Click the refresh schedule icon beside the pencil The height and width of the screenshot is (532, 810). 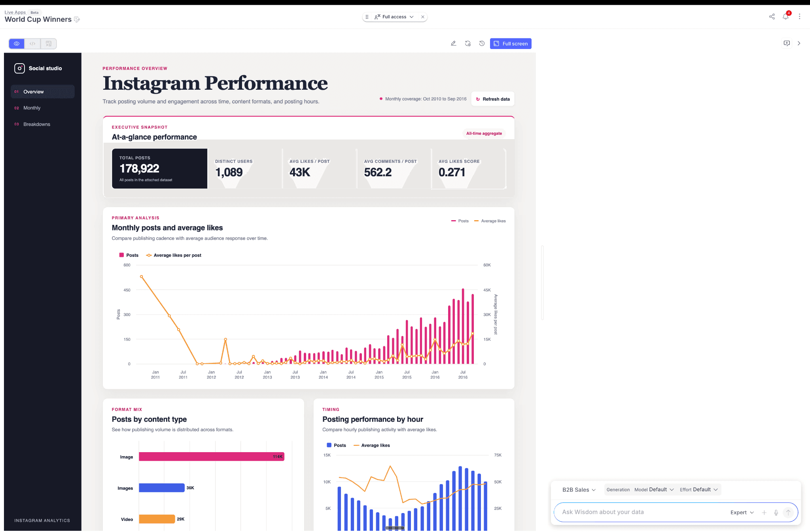468,43
